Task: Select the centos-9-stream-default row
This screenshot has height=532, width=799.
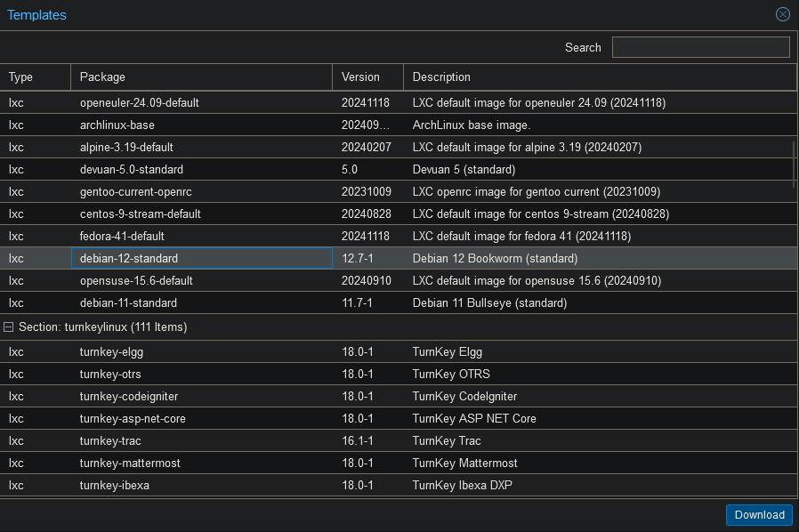Action: coord(140,214)
